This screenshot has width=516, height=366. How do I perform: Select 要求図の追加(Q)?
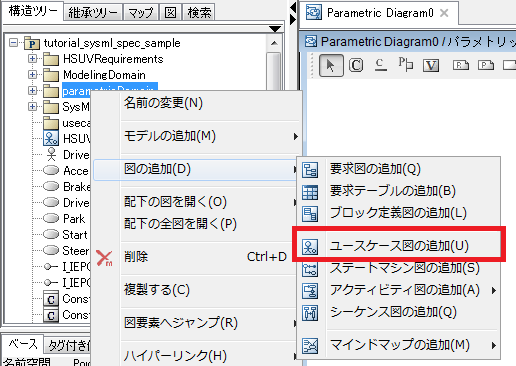[x=375, y=169]
